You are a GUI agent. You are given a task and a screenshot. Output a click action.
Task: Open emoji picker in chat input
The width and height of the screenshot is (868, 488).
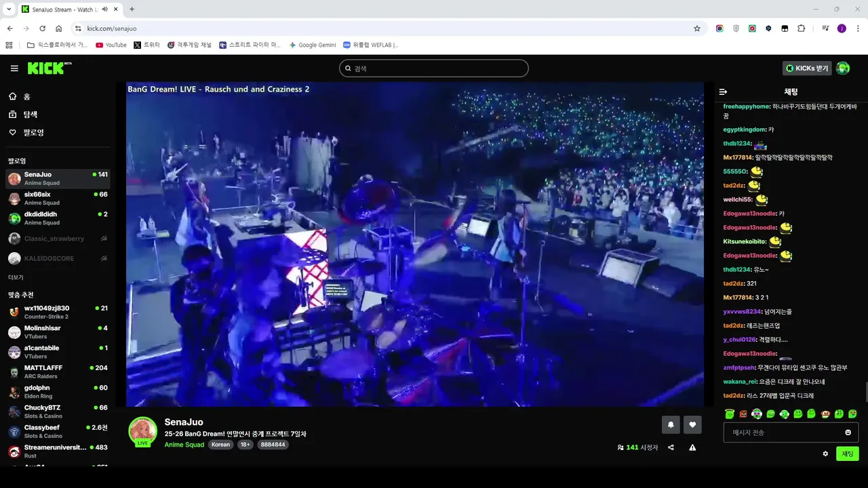[x=848, y=432]
